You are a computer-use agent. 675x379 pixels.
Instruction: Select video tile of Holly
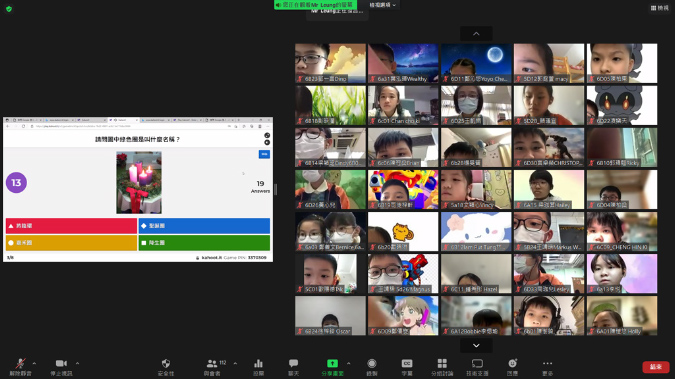click(x=622, y=316)
